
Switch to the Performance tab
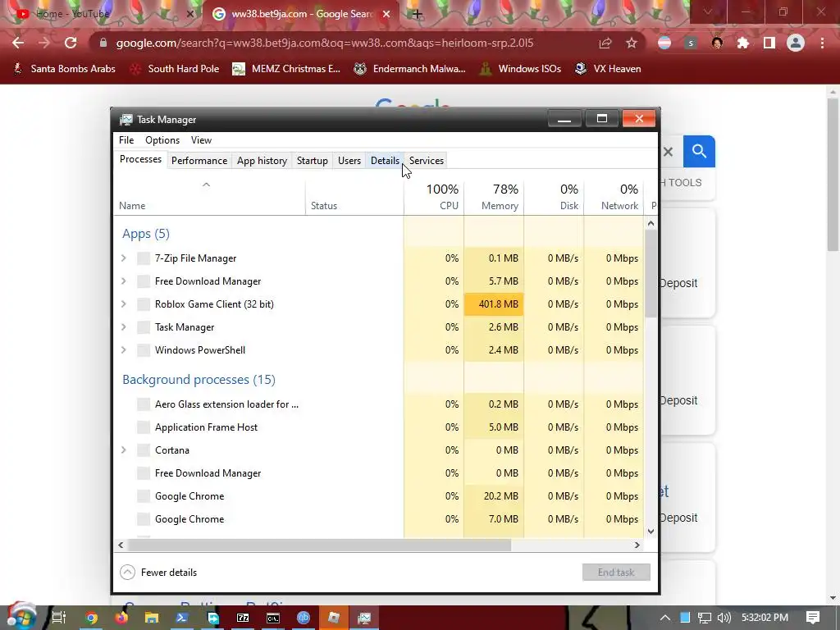pyautogui.click(x=199, y=161)
